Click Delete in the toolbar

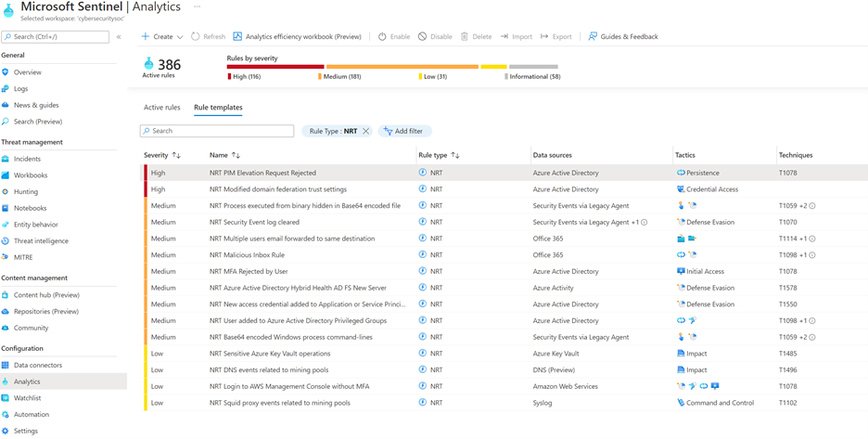(x=476, y=36)
